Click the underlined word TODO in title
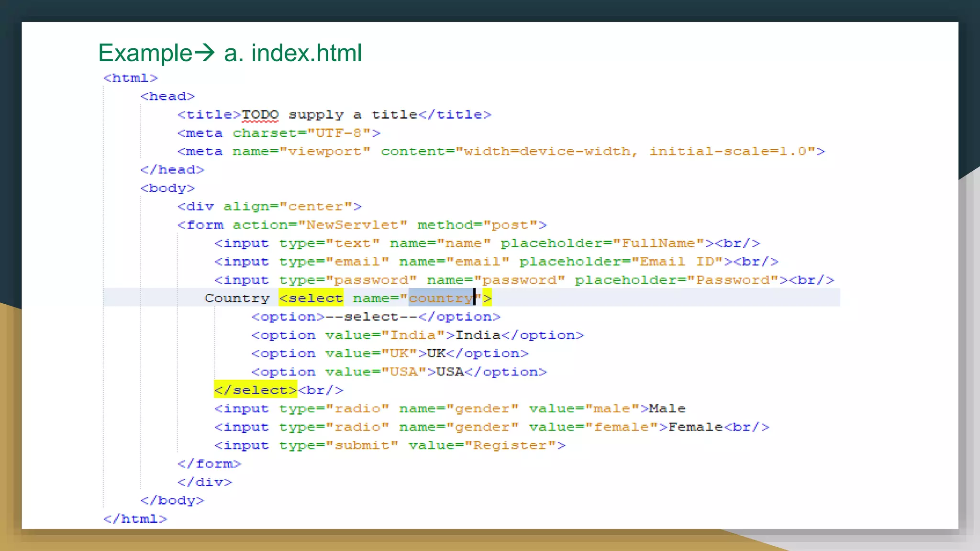This screenshot has height=551, width=980. click(x=260, y=115)
